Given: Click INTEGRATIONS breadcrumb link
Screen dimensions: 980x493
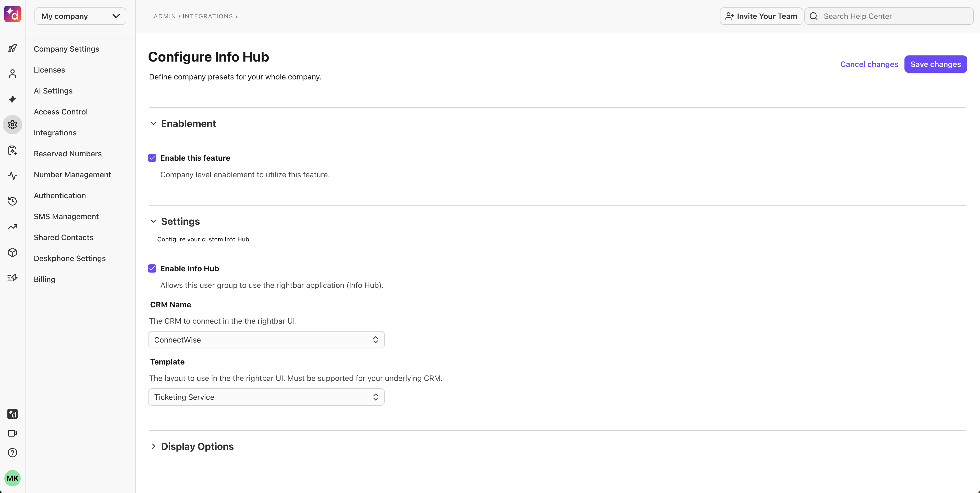Looking at the screenshot, I should click(x=208, y=16).
